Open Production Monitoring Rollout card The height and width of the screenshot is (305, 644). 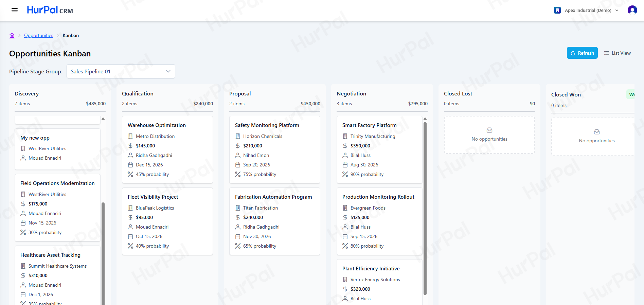379,221
